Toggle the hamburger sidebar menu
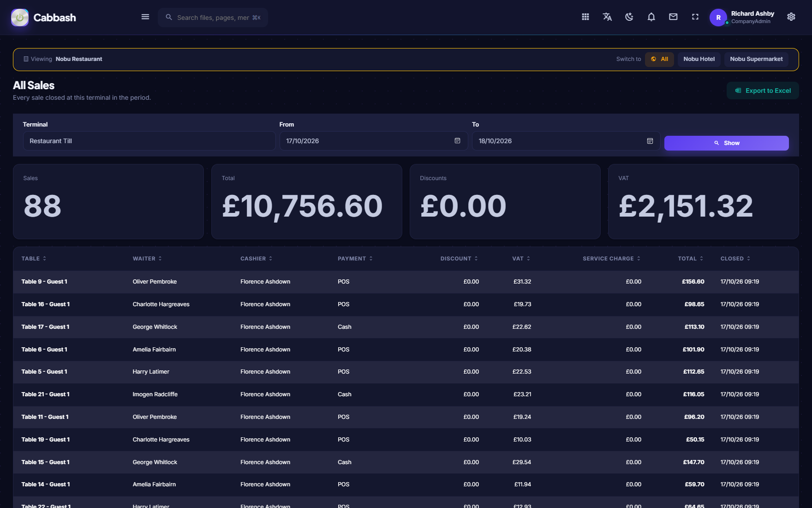Screen dimensions: 812x508 tap(145, 17)
